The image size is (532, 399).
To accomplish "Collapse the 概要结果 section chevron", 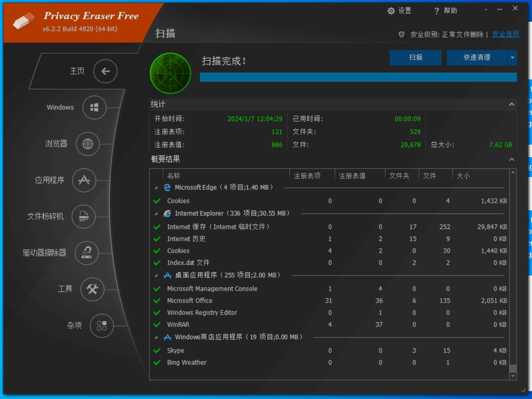I will (x=512, y=159).
